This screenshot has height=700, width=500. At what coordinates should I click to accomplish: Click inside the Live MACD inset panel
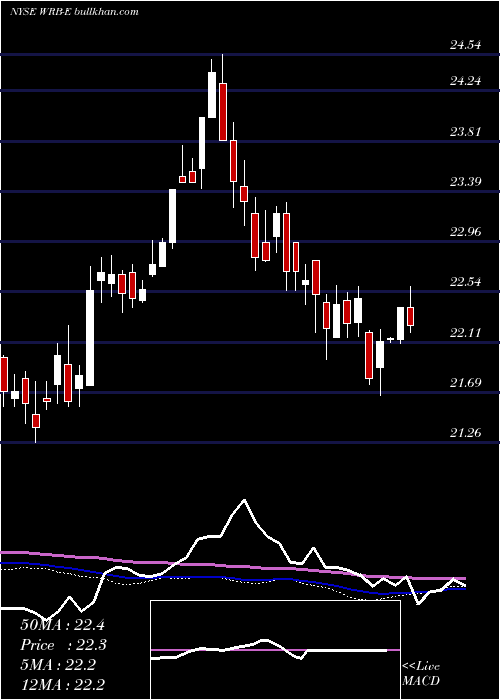click(275, 650)
